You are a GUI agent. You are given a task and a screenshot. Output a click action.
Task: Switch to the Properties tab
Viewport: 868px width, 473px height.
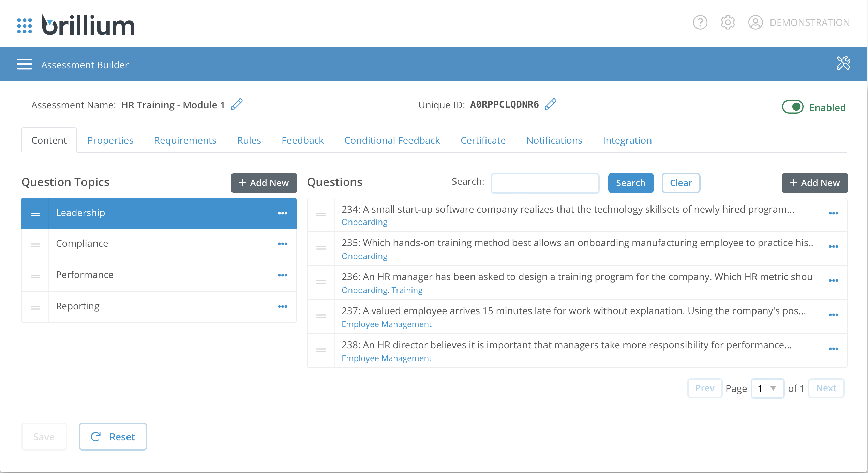tap(110, 140)
